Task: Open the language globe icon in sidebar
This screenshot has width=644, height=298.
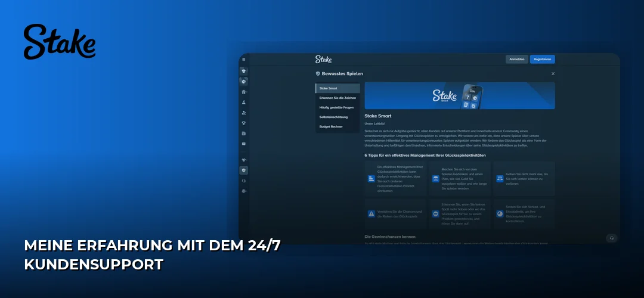Action: 243,191
